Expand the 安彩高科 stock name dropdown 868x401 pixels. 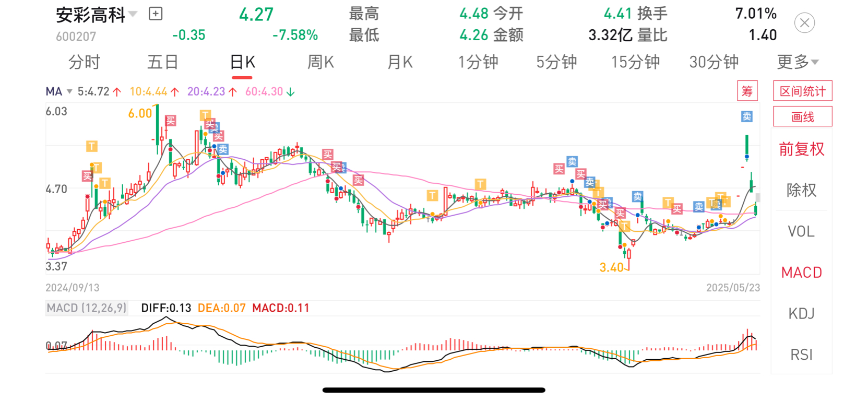133,14
